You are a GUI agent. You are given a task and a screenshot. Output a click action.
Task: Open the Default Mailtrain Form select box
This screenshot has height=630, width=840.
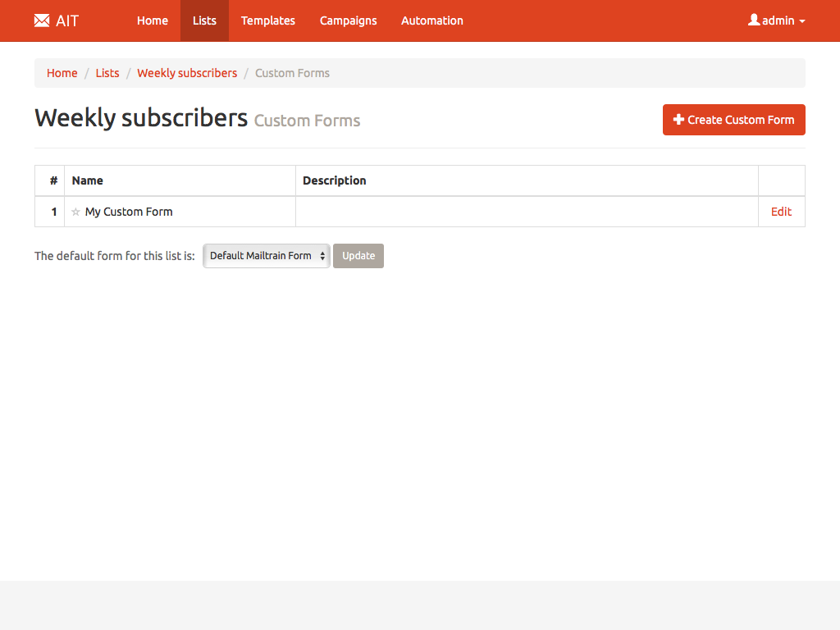tap(266, 256)
